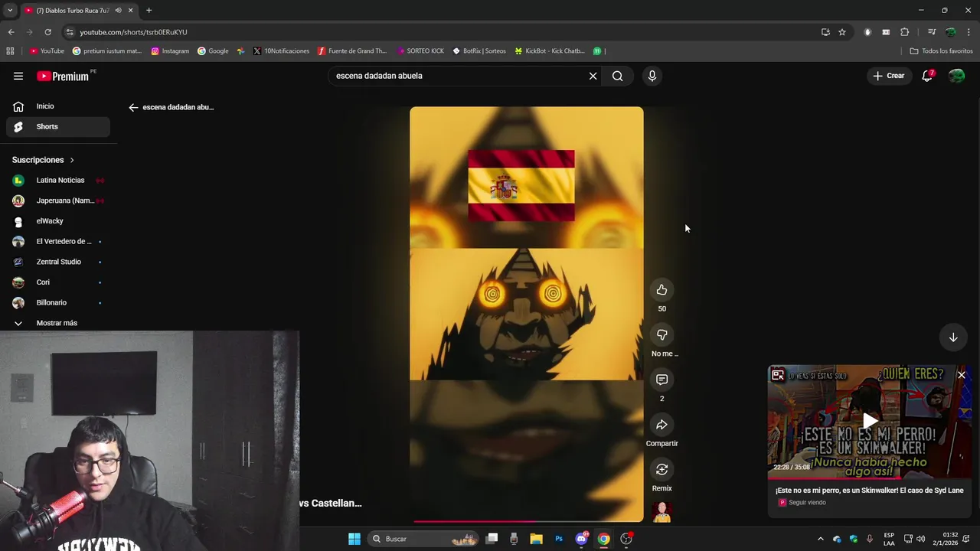Open Latina Noticias channel
Viewport: 980px width, 551px height.
(x=58, y=180)
